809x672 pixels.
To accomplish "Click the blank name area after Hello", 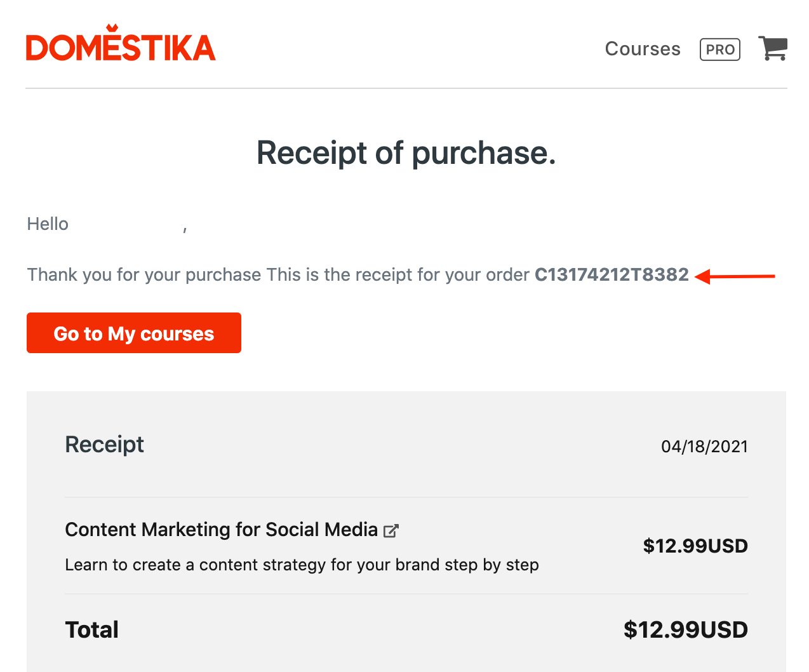I will pos(125,224).
